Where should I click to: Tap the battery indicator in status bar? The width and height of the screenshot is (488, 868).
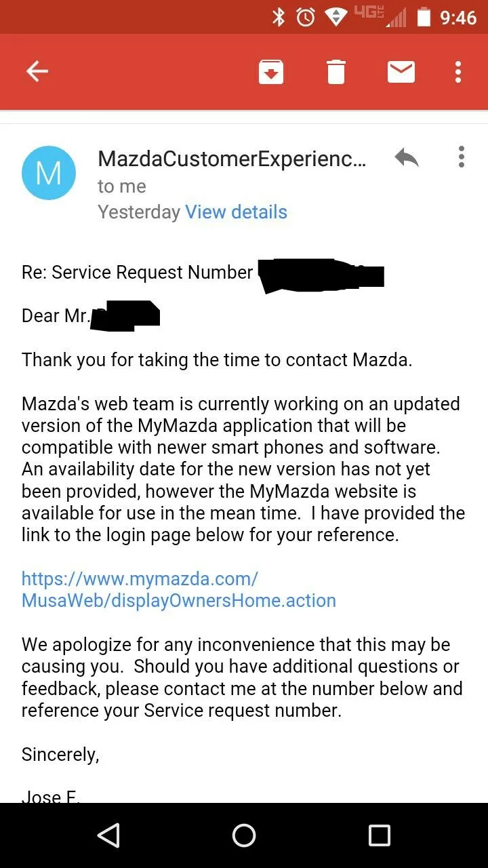[x=424, y=17]
